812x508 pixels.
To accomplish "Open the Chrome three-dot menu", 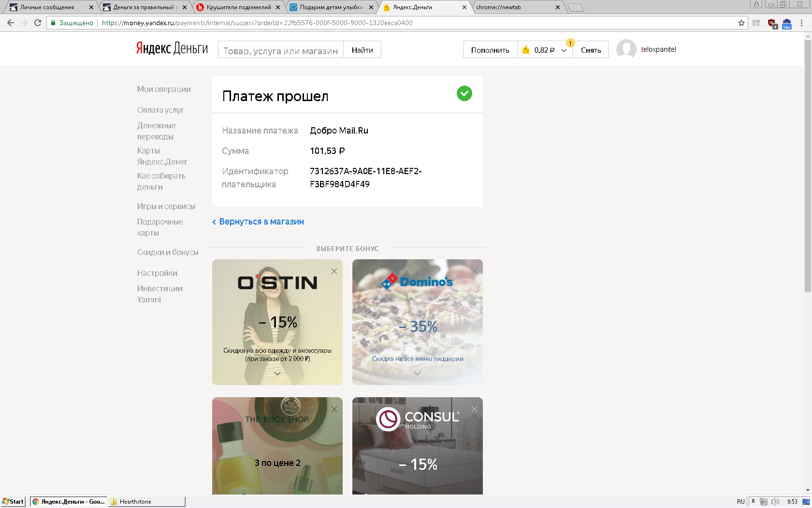I will 802,23.
